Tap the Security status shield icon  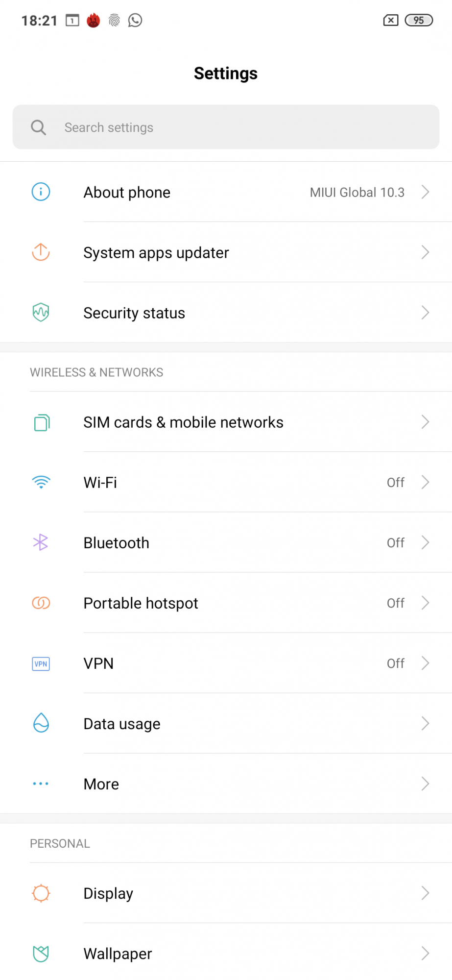[x=41, y=312]
